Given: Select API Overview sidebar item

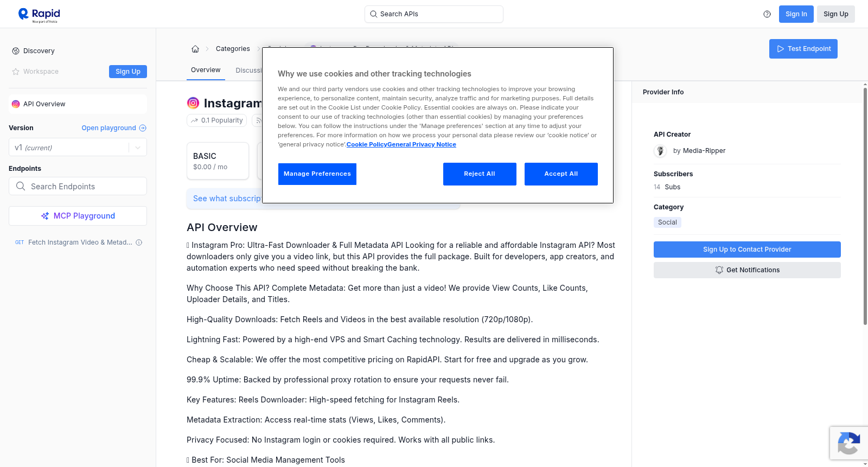Looking at the screenshot, I should click(x=78, y=104).
